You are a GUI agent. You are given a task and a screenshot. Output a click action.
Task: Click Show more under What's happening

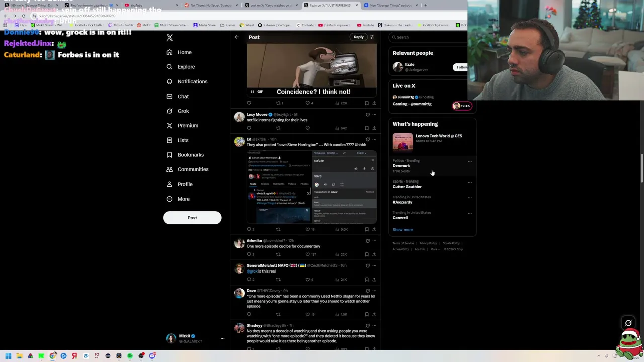pyautogui.click(x=403, y=230)
